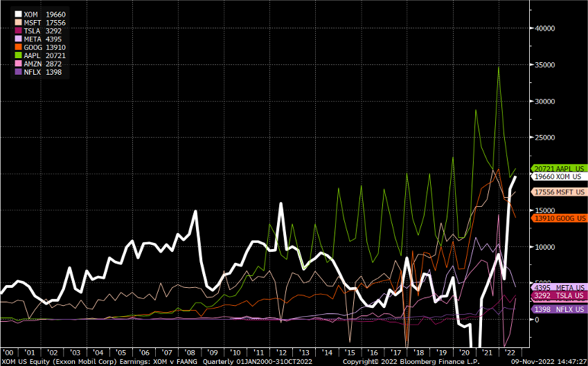Click the TSLA legend color swatch
588x366 pixels.
point(18,31)
